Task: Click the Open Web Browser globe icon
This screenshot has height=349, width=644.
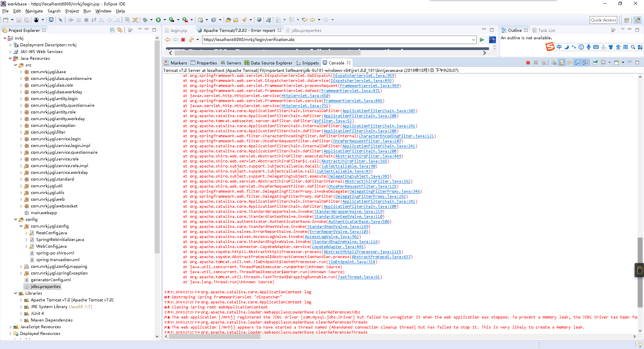Action: (x=259, y=20)
